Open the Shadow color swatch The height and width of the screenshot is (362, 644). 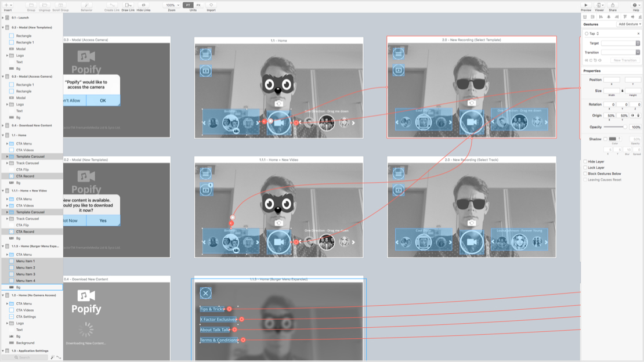(612, 139)
